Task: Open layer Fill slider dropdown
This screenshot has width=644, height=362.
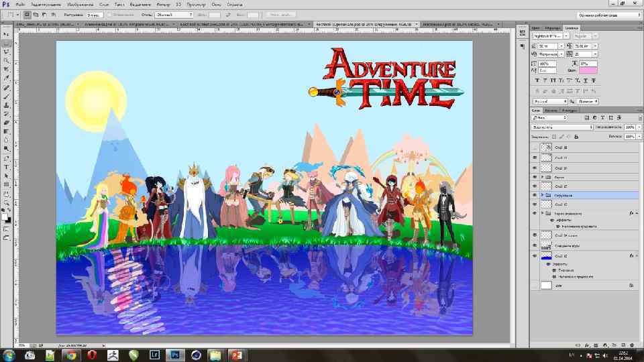Action: 639,137
